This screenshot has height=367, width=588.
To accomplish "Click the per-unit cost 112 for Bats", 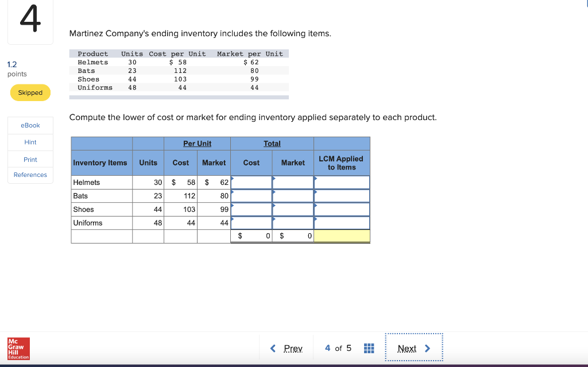I will (x=189, y=196).
